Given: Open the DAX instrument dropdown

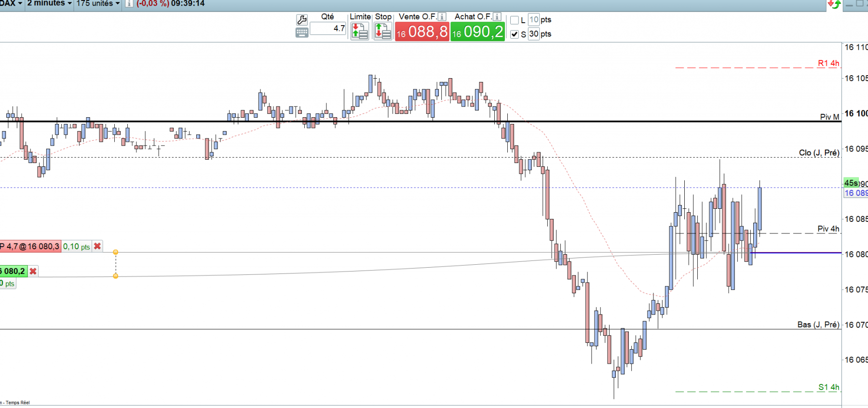Looking at the screenshot, I should [12, 3].
